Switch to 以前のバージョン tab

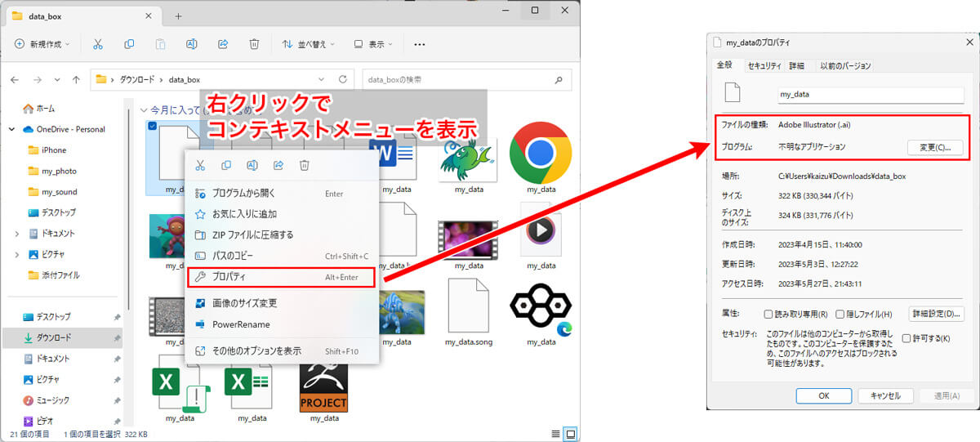846,65
